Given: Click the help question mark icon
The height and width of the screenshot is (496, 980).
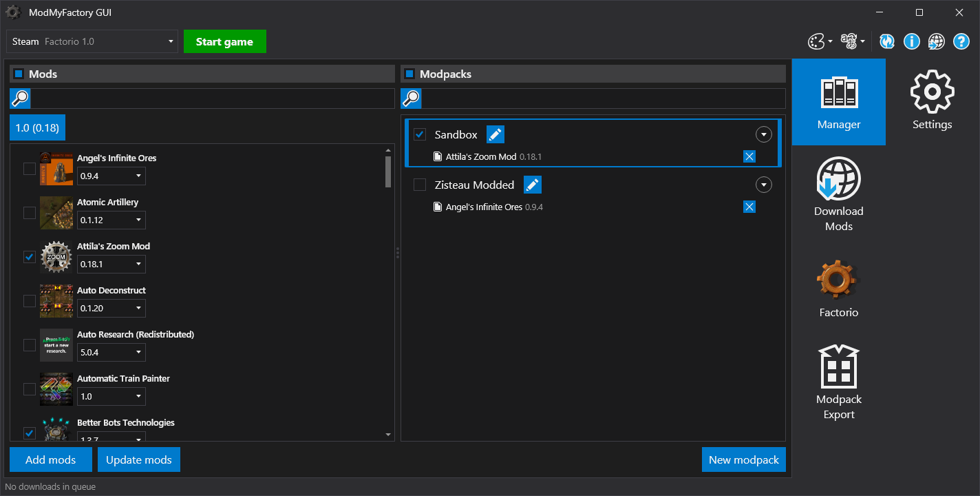Looking at the screenshot, I should (961, 41).
